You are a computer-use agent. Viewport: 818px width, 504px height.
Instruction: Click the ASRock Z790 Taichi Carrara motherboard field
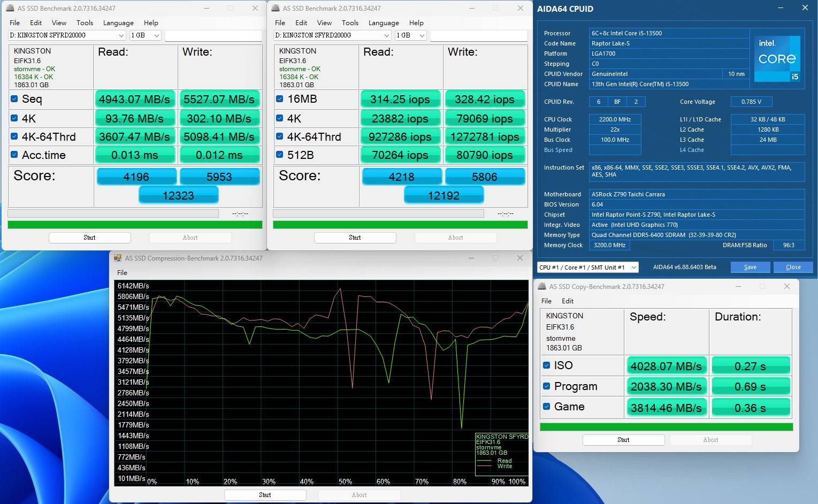(697, 194)
